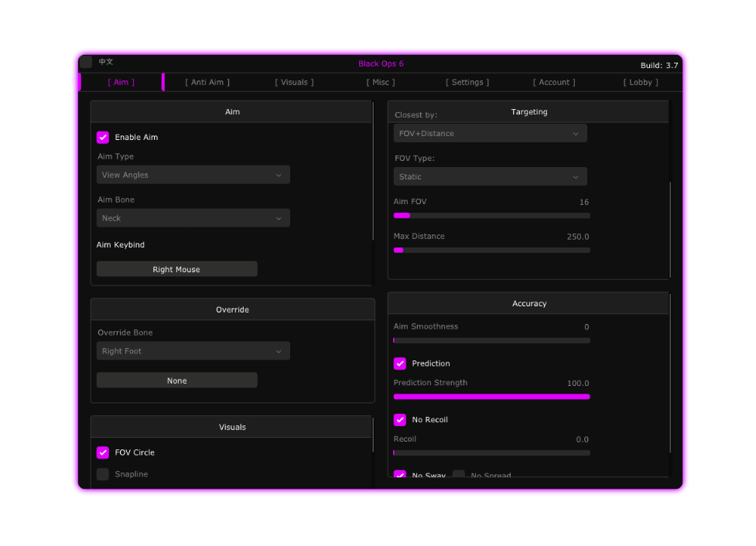Image resolution: width=756 pixels, height=546 pixels.
Task: Set the Aim Smoothness slider
Action: coord(491,341)
